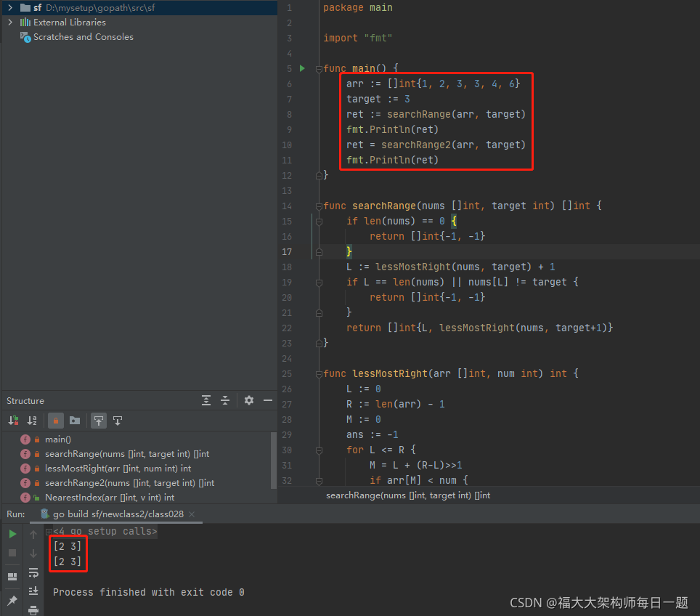Jump to searchRange in Structure list
The height and width of the screenshot is (616, 700).
click(x=127, y=454)
